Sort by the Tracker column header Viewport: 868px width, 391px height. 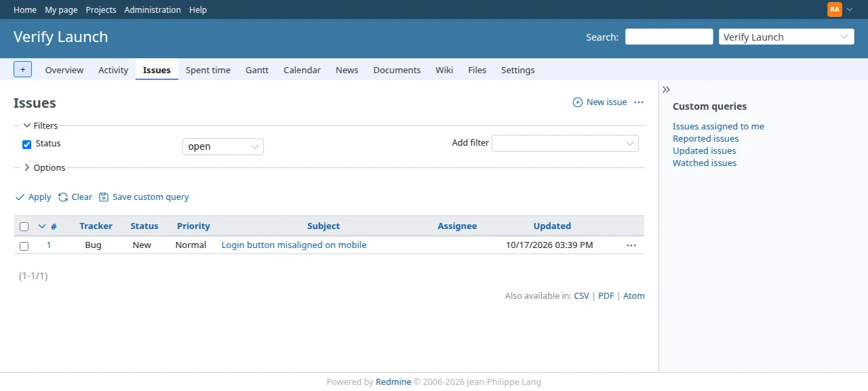[96, 226]
